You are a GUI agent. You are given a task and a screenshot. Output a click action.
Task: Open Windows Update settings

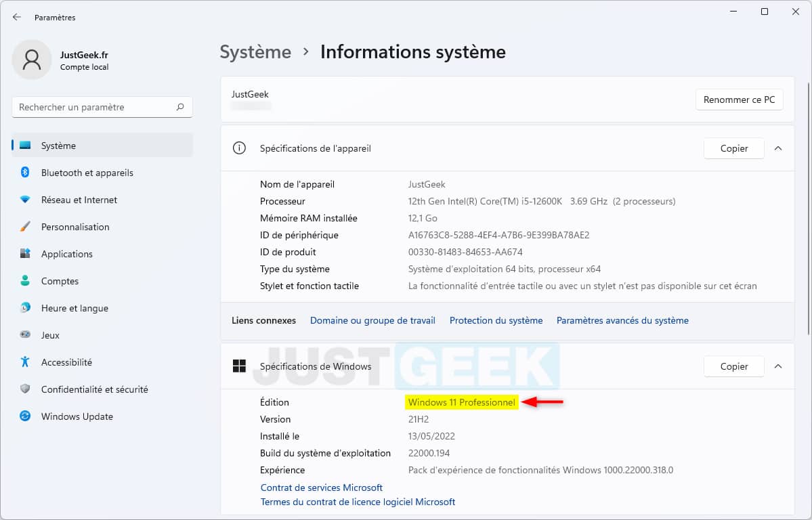tap(102, 416)
